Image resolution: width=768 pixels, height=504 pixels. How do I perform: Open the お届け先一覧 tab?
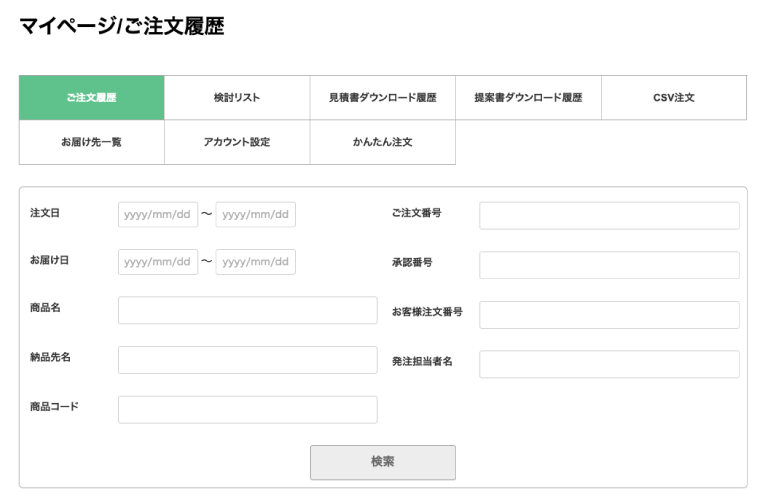coord(92,142)
